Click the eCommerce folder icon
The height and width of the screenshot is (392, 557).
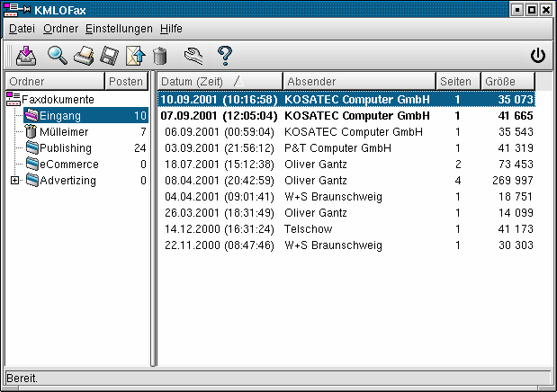click(32, 164)
